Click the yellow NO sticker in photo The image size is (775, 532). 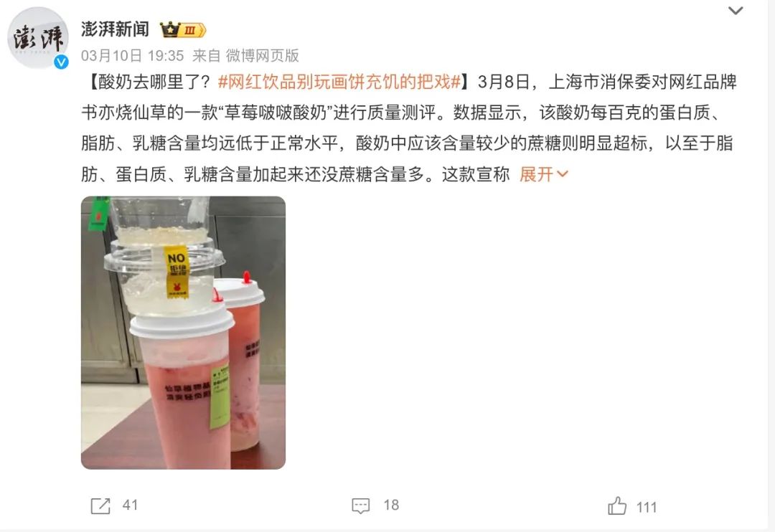coord(177,272)
